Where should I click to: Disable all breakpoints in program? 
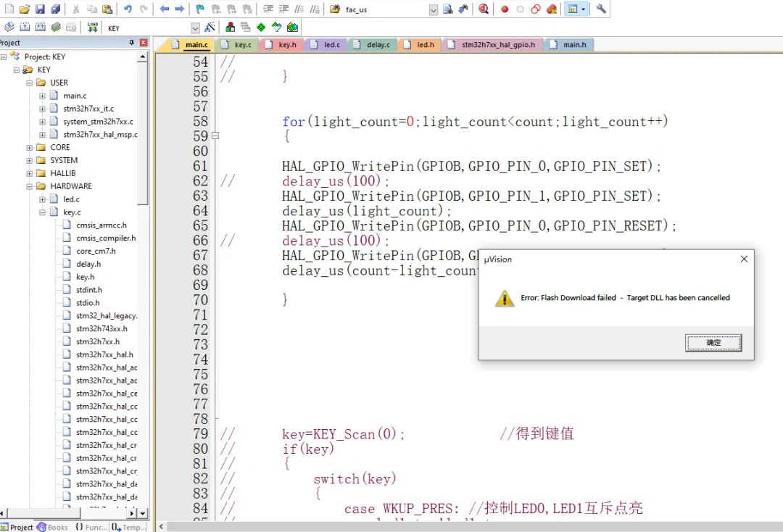point(534,9)
